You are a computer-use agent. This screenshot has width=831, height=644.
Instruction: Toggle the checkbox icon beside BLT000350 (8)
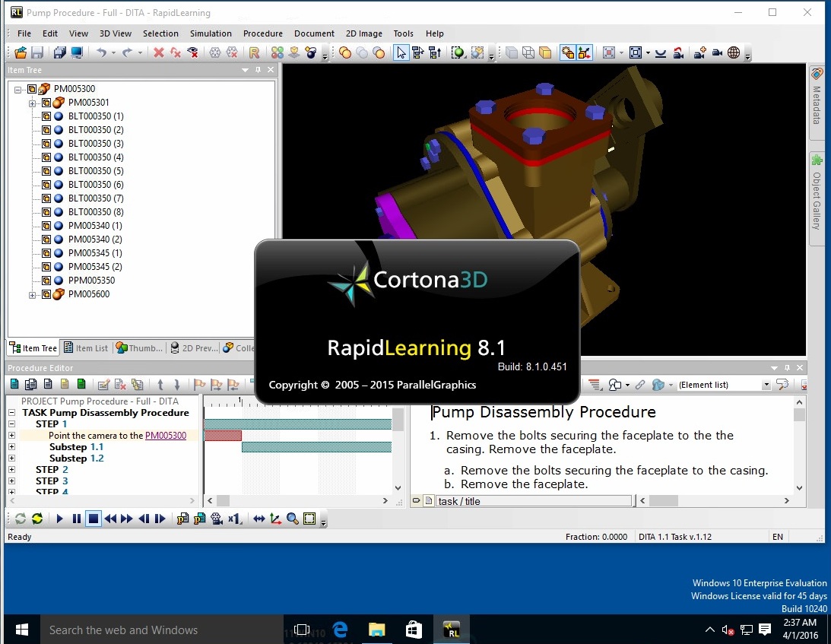[46, 212]
